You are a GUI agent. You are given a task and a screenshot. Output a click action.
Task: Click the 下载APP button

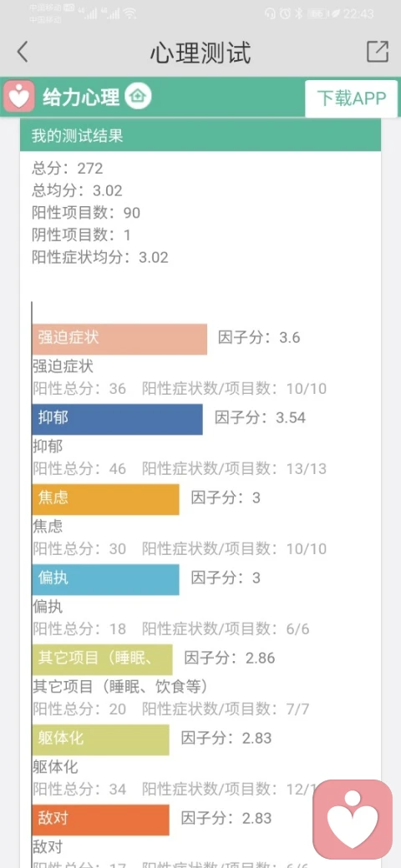[x=351, y=98]
